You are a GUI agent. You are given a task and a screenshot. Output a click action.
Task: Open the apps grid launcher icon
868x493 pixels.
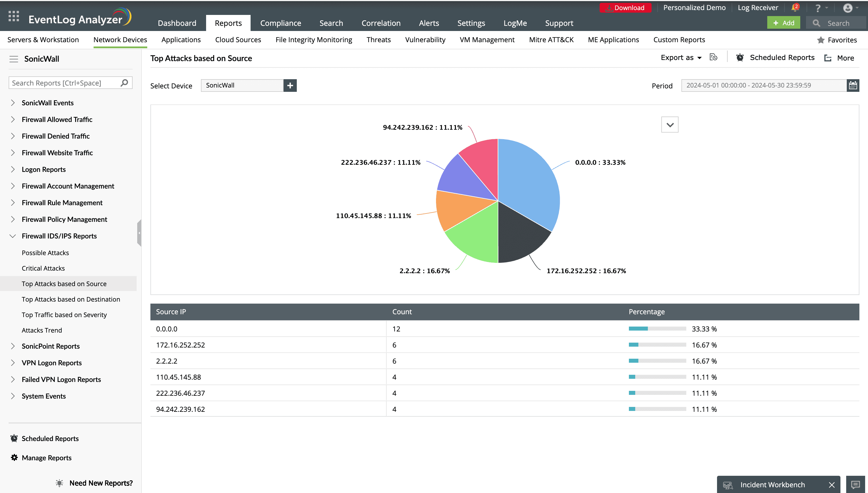click(13, 16)
